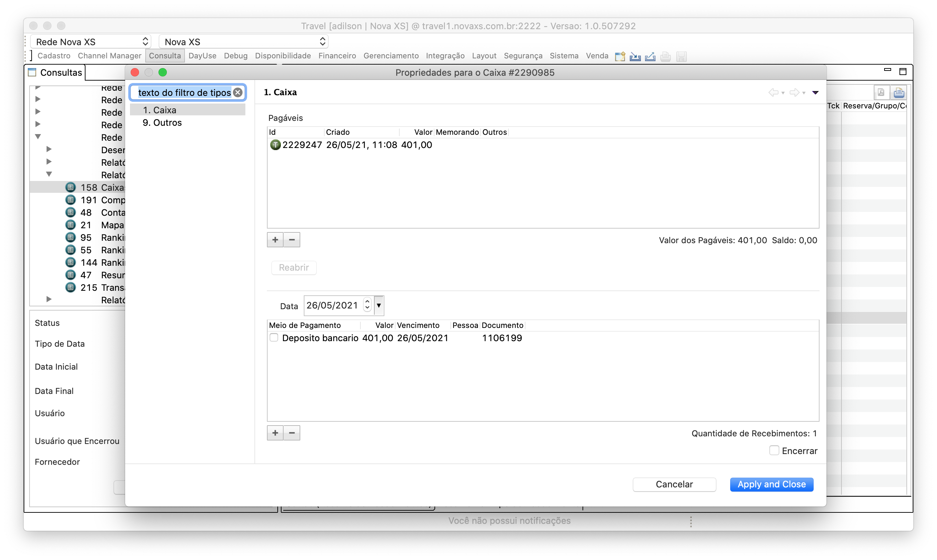Maximize the Consultas view panel

pyautogui.click(x=903, y=71)
